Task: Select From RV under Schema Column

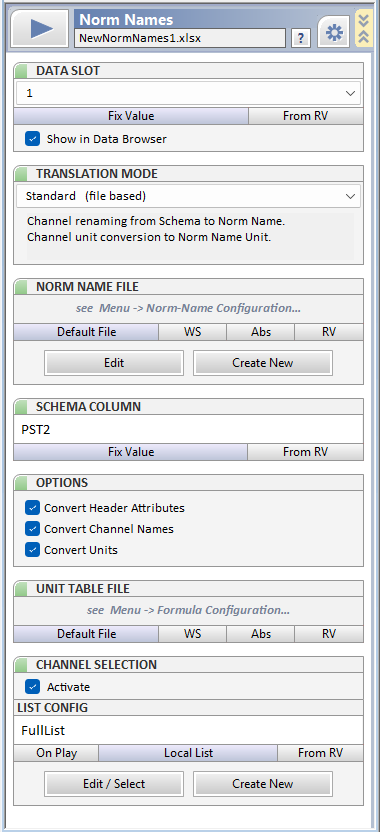Action: 306,452
